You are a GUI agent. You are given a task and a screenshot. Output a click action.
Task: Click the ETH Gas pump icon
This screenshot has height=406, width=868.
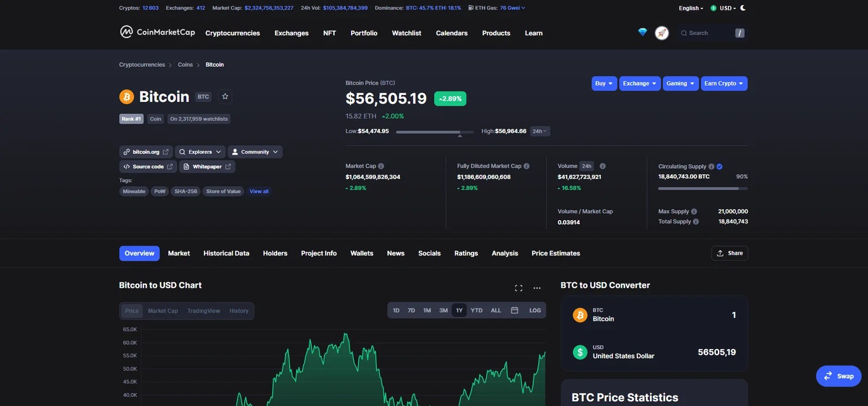tap(471, 8)
